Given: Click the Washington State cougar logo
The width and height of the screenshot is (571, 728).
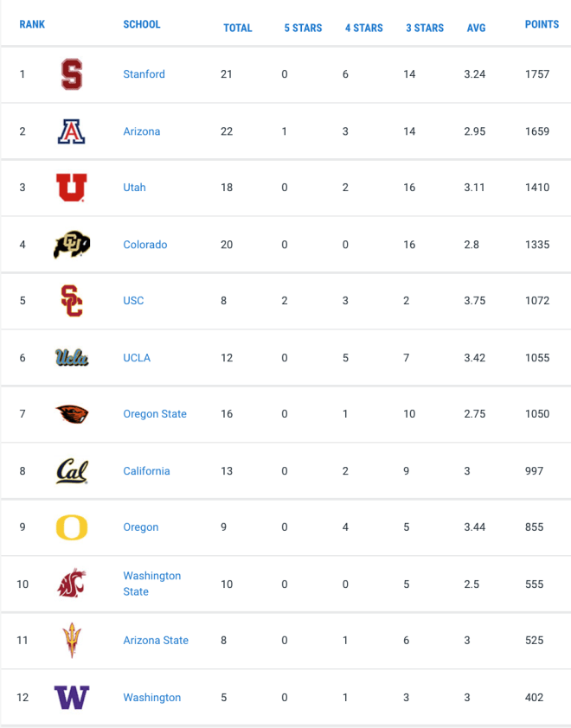Looking at the screenshot, I should coord(72,583).
